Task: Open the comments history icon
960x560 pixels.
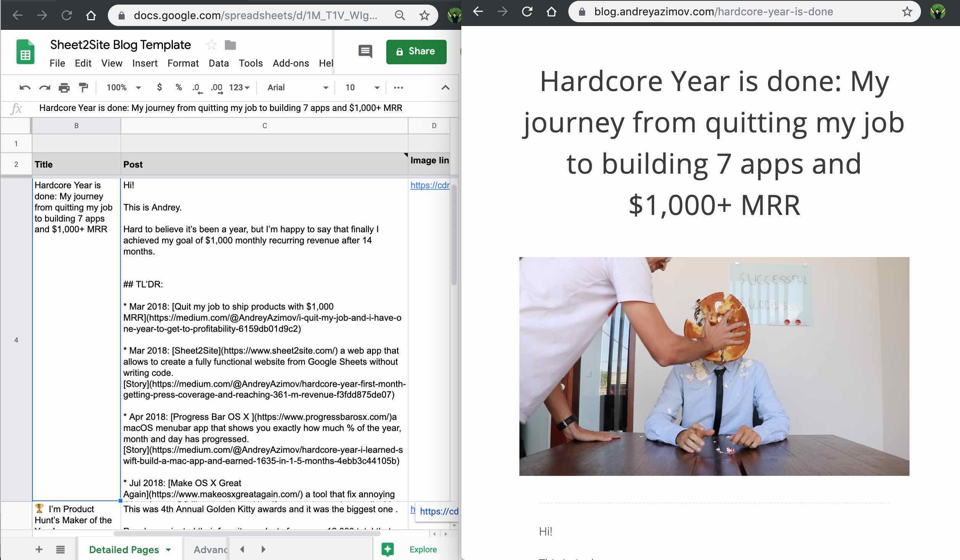Action: coord(365,51)
